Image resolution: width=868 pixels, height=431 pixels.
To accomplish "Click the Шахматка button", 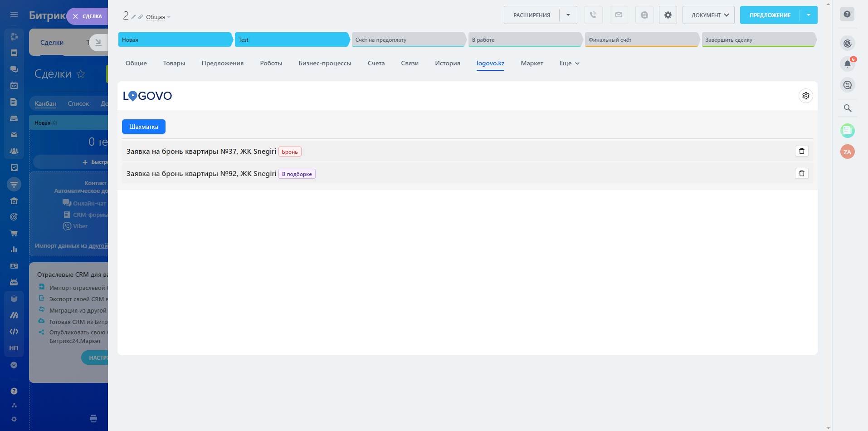I will [143, 127].
